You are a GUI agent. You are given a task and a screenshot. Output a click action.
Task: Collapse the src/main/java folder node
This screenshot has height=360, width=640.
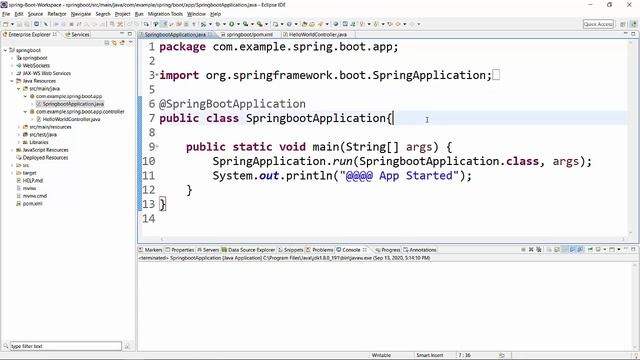click(19, 89)
